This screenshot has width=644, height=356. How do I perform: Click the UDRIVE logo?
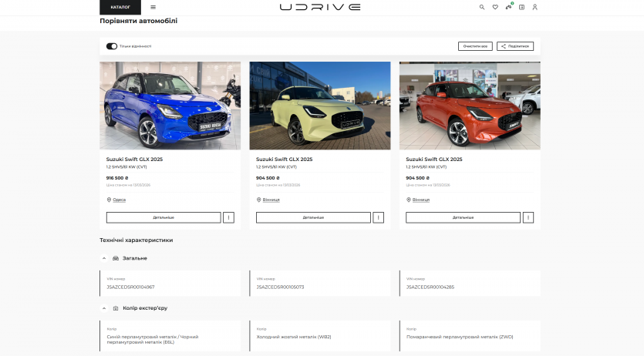pyautogui.click(x=319, y=7)
